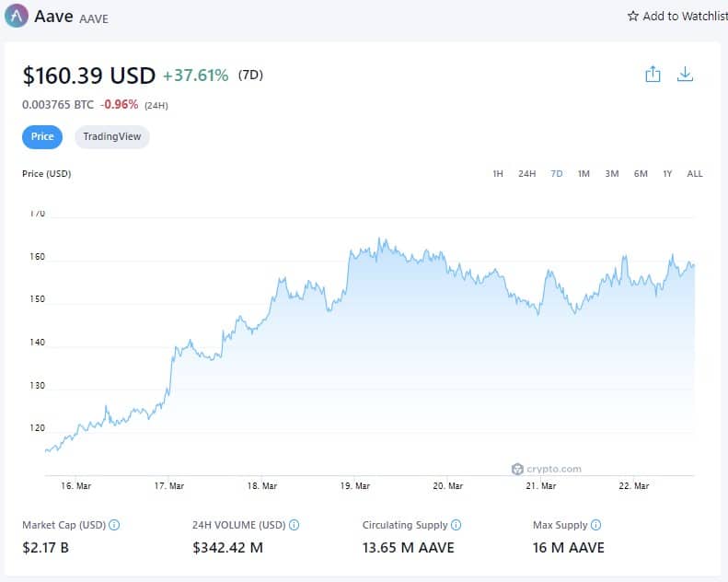Select the 24H time range
The width and height of the screenshot is (728, 582).
pyautogui.click(x=527, y=174)
